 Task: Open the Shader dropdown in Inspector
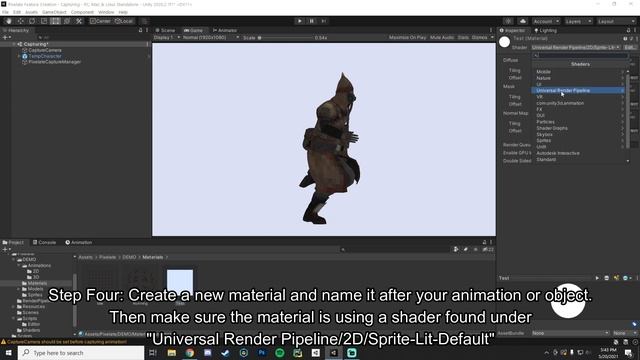576,47
